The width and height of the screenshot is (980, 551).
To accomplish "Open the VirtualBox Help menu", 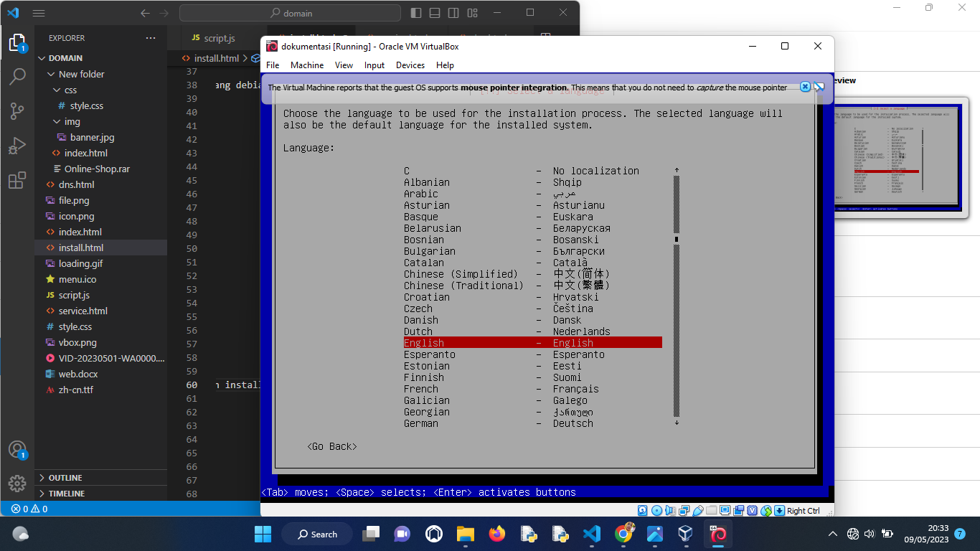I will click(x=445, y=65).
